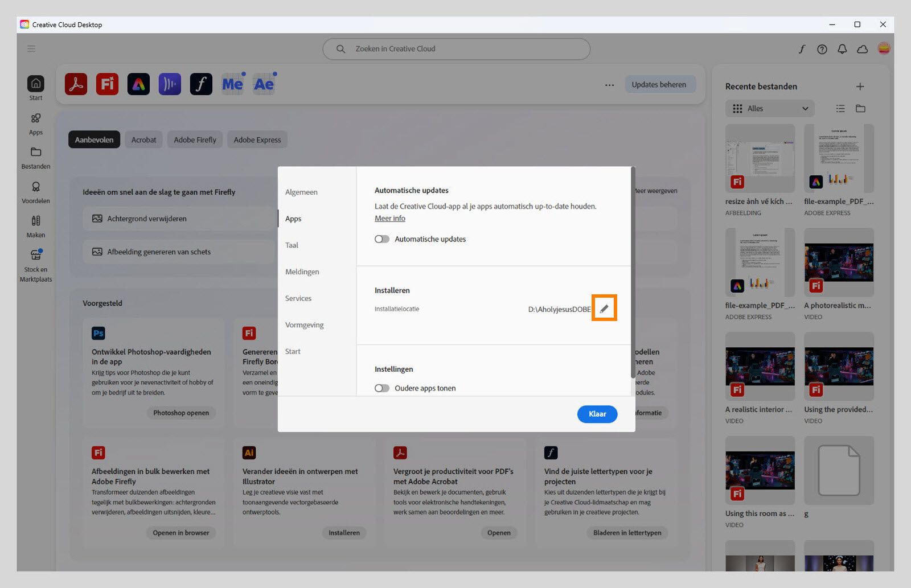This screenshot has width=911, height=588.
Task: Click the cloud sync status icon
Action: pyautogui.click(x=863, y=49)
